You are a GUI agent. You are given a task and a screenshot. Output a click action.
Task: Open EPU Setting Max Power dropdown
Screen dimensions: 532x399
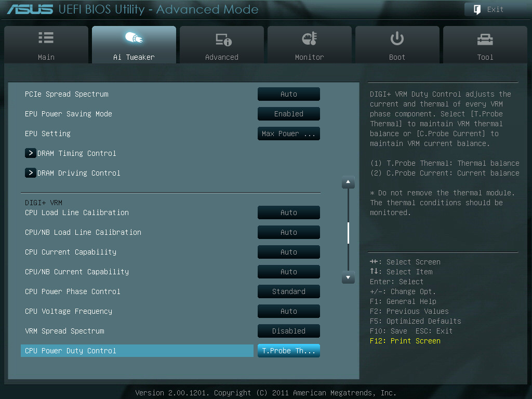click(289, 134)
